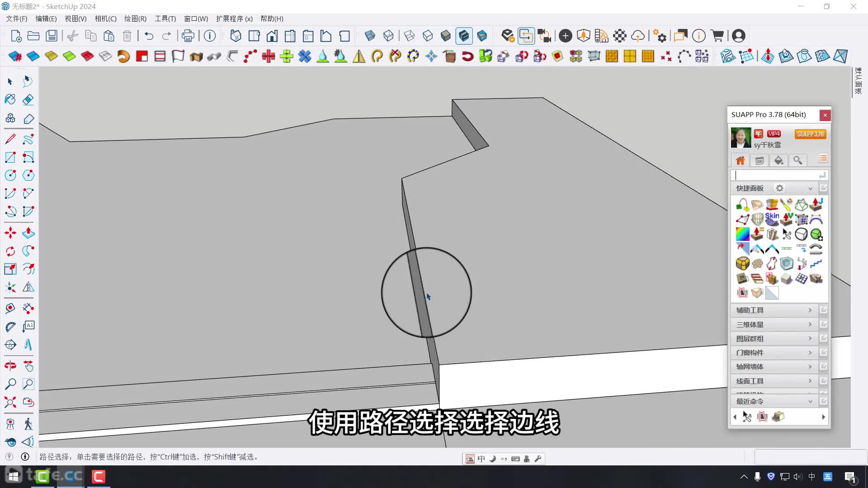Screen dimensions: 868x488
Task: Open 快捷面板 gear settings
Action: tap(779, 188)
